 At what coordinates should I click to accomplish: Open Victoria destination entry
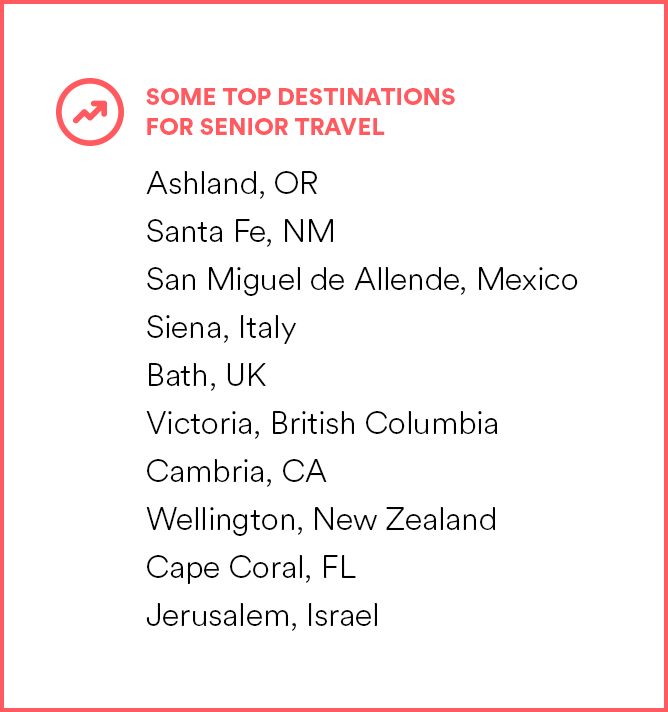point(204,423)
